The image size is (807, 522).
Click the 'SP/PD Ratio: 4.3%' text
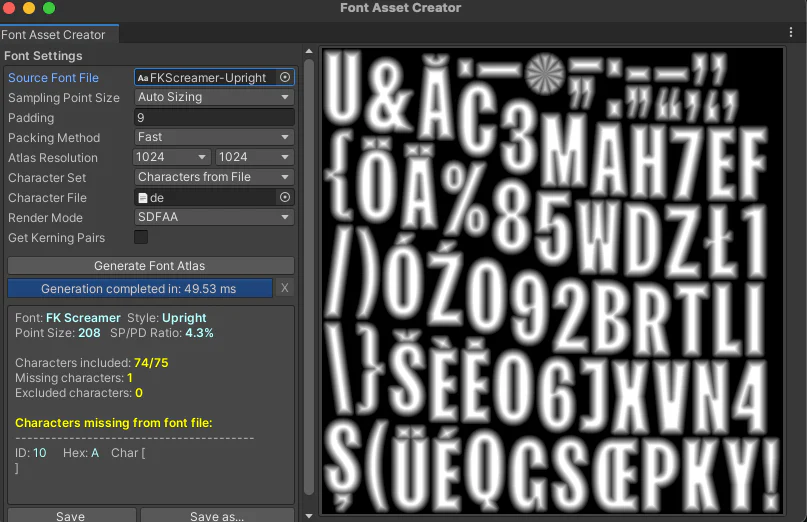(x=162, y=333)
